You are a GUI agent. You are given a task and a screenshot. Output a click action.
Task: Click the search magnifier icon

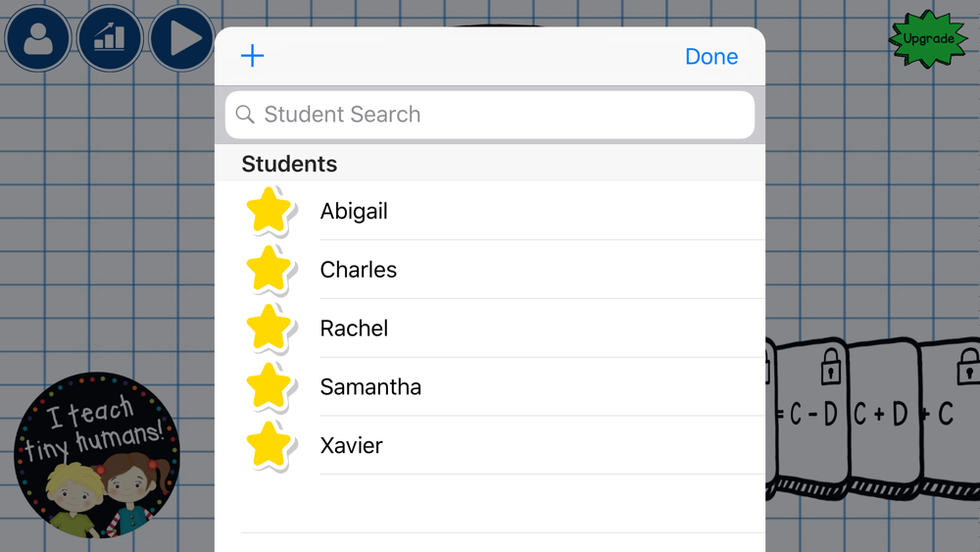coord(245,115)
